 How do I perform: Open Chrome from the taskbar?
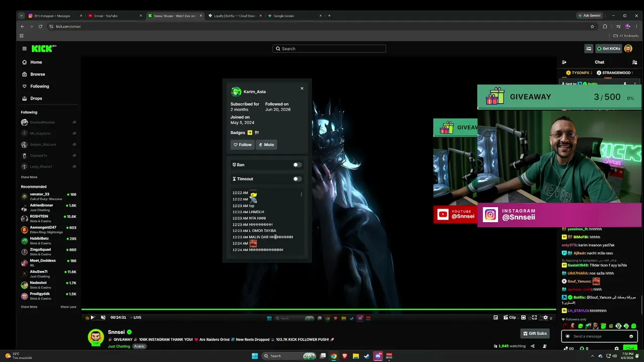pos(334,356)
